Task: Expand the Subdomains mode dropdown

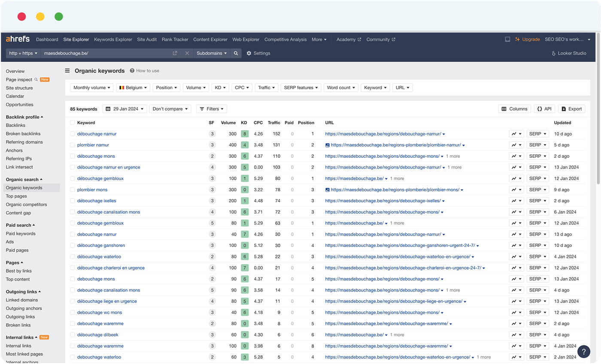Action: point(211,53)
